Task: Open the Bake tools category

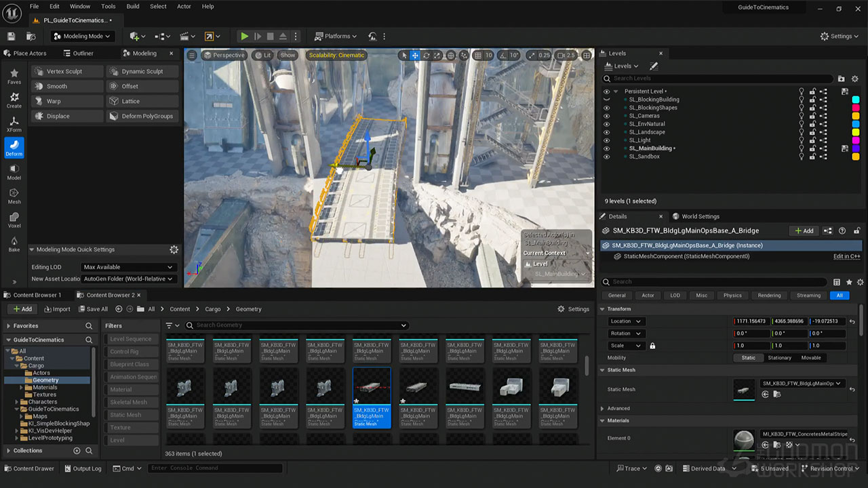Action: click(x=14, y=244)
